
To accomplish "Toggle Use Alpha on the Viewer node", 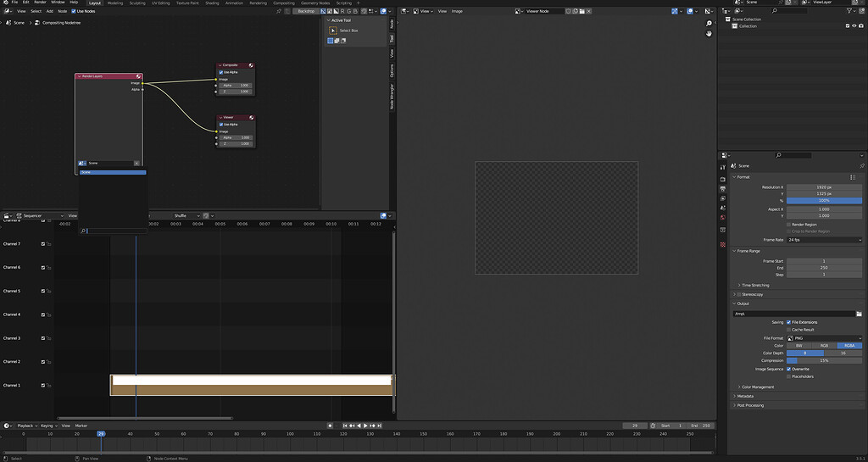I will coord(221,125).
